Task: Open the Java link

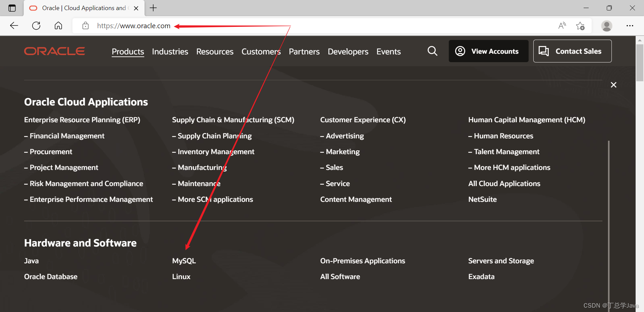Action: pos(31,261)
